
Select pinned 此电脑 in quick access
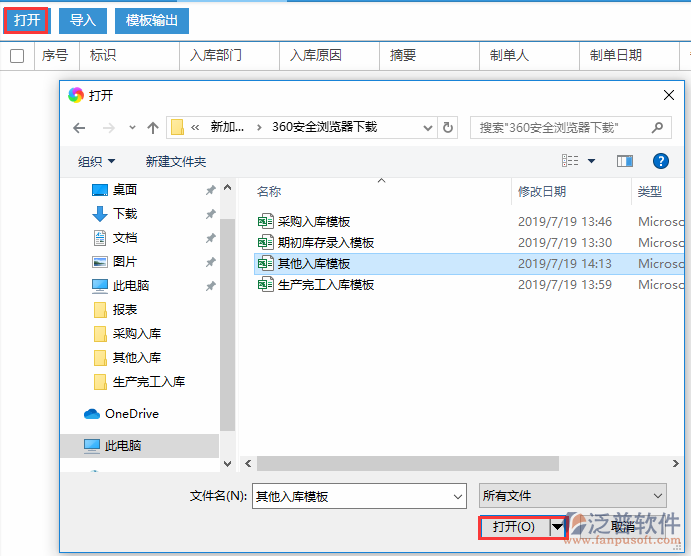click(131, 286)
